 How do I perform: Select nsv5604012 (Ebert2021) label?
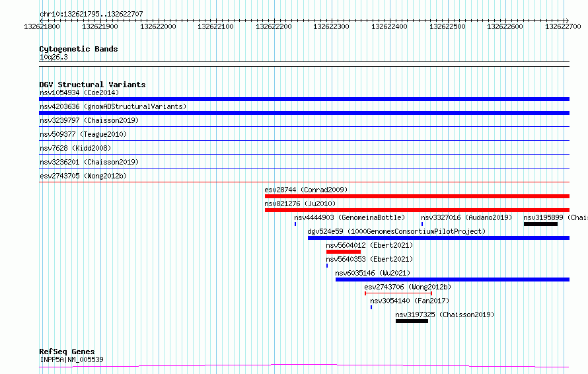pyautogui.click(x=369, y=245)
